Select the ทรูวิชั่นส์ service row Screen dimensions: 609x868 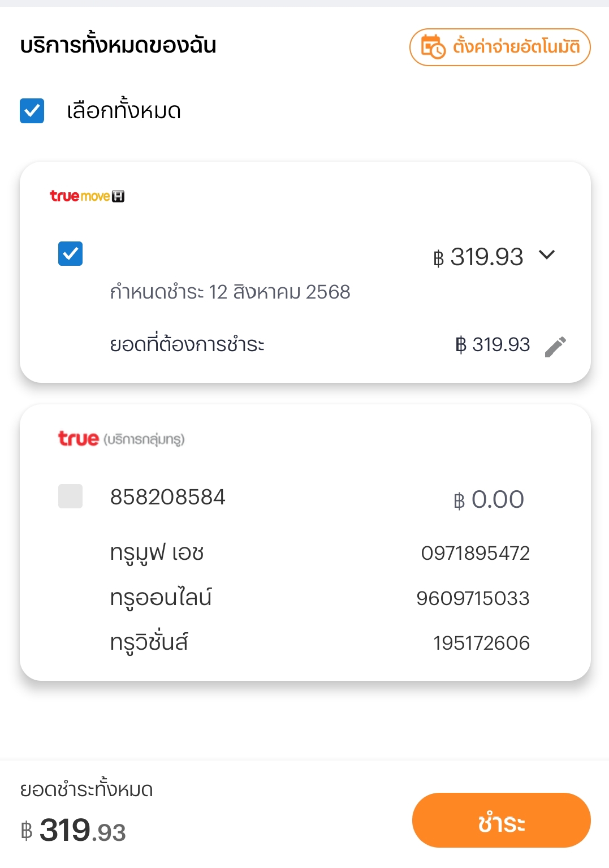tap(319, 642)
